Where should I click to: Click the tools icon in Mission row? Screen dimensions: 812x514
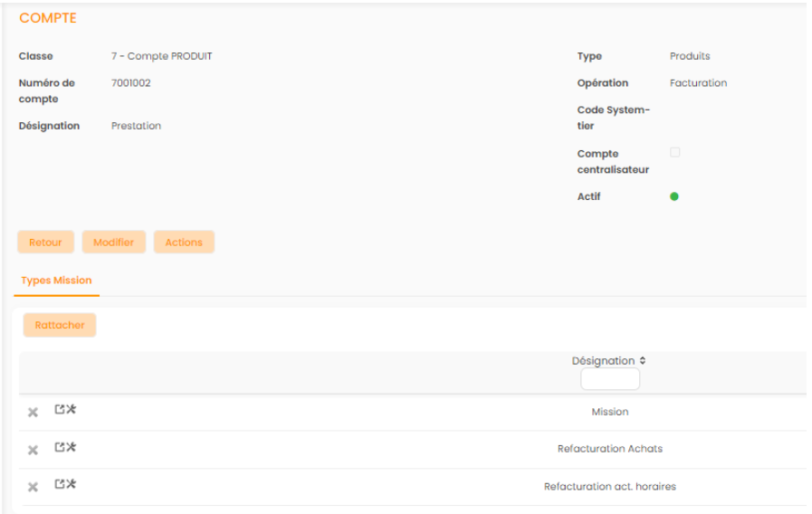pos(71,410)
